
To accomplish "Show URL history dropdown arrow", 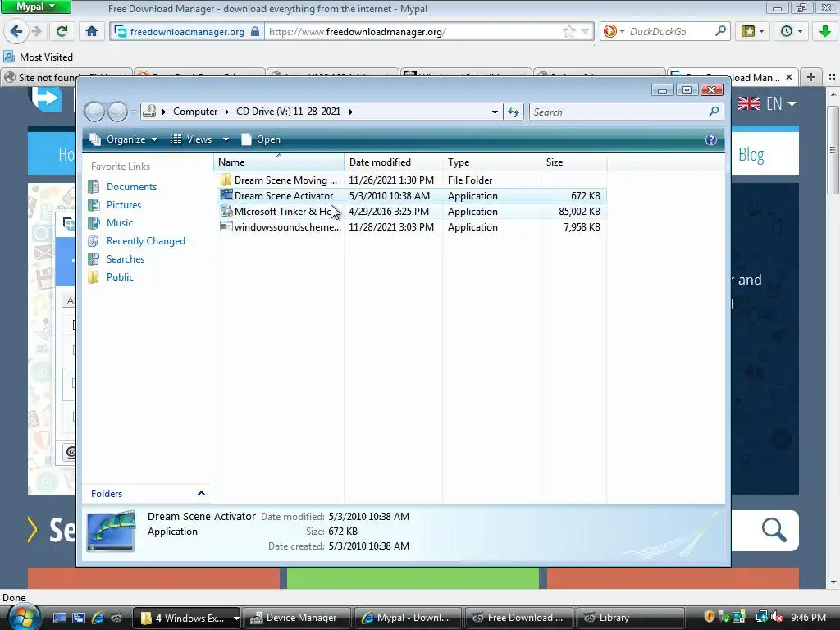I will point(585,32).
